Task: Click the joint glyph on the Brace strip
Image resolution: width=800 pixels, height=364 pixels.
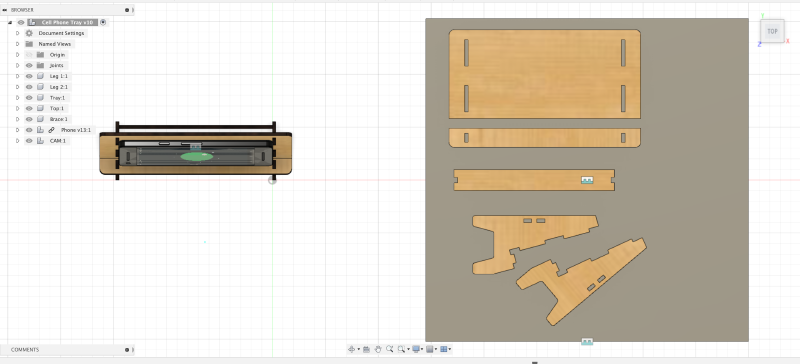Action: coord(587,180)
